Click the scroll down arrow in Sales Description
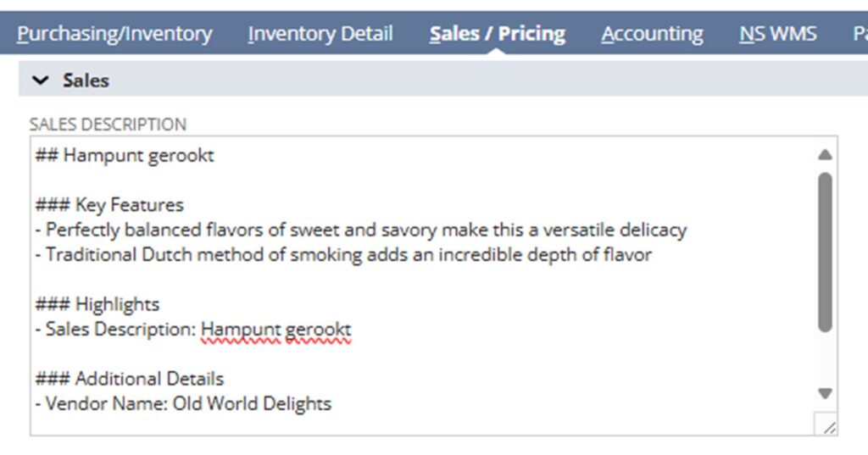Viewport: 868px width, 455px height. click(x=825, y=393)
